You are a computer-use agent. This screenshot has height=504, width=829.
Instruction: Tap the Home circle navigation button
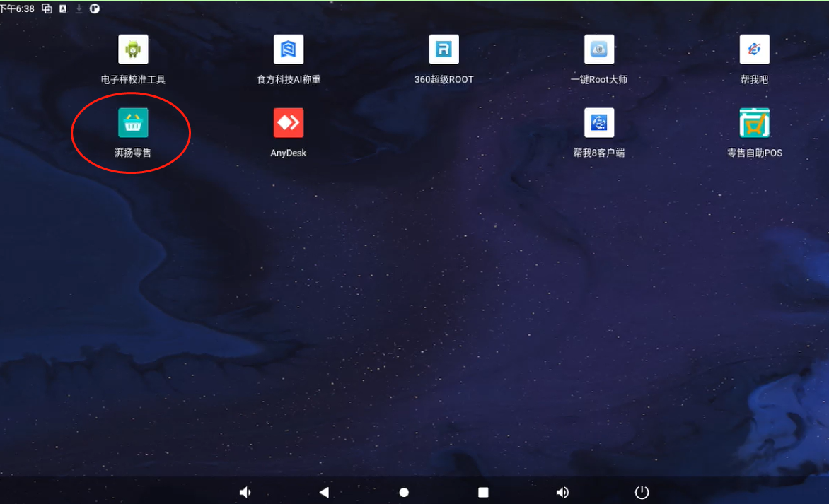pyautogui.click(x=404, y=493)
